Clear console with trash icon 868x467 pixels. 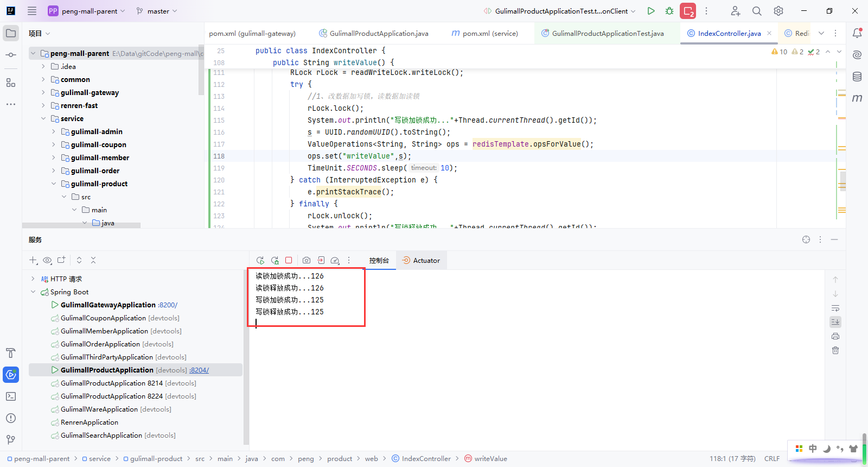pos(835,350)
